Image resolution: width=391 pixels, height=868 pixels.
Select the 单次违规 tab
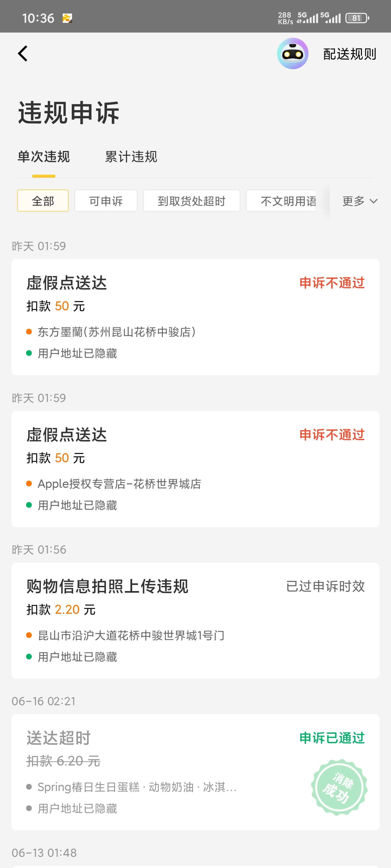tap(44, 157)
